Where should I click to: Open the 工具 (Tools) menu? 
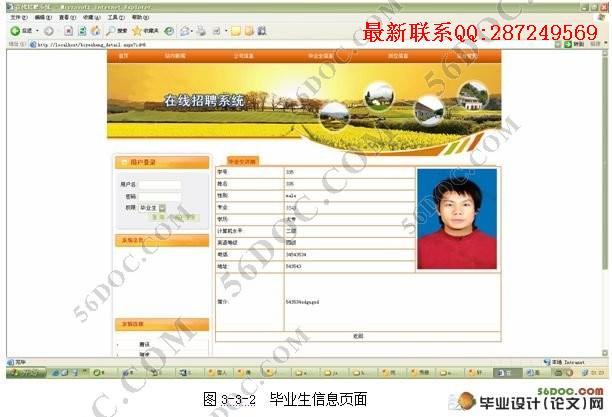pos(116,18)
